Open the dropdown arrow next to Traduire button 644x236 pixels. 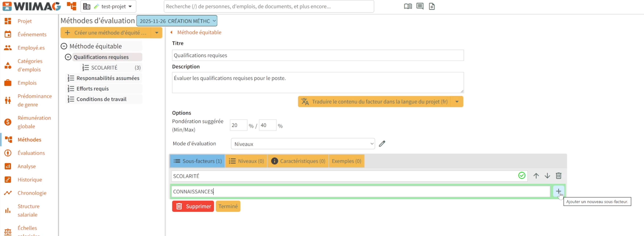click(x=457, y=102)
